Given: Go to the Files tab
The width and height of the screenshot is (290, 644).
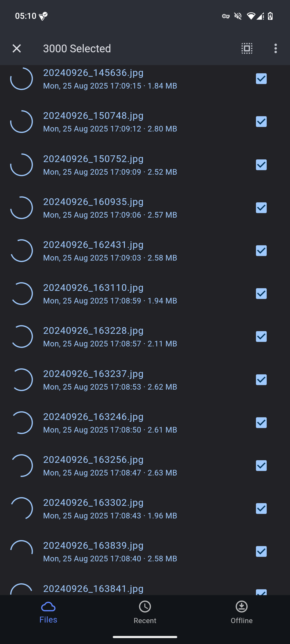Looking at the screenshot, I should click(x=48, y=612).
